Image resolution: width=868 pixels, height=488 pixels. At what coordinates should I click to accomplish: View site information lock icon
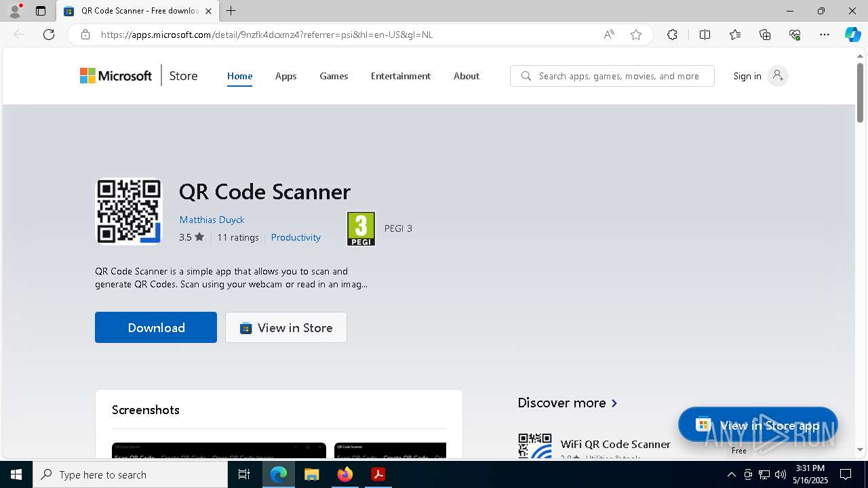[85, 35]
